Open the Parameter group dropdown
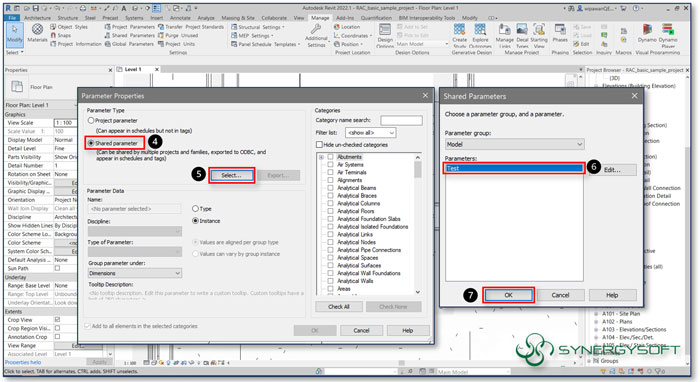Screen dimensions: 700x382 514,144
